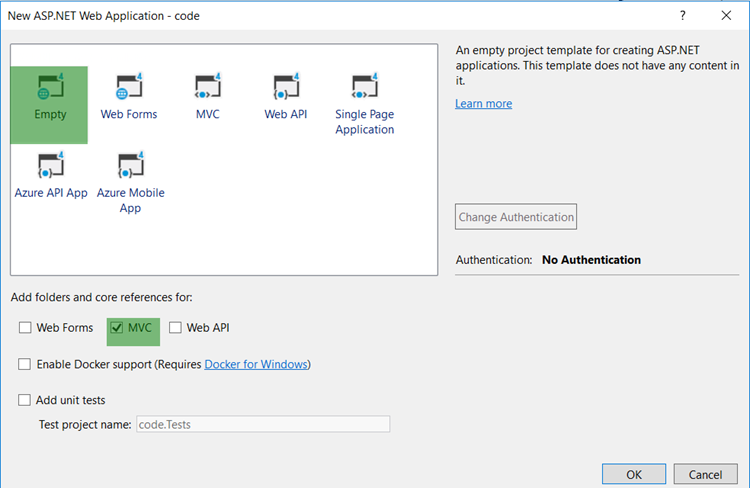Close the New ASP.NET Web Application dialog
The height and width of the screenshot is (488, 750).
726,16
